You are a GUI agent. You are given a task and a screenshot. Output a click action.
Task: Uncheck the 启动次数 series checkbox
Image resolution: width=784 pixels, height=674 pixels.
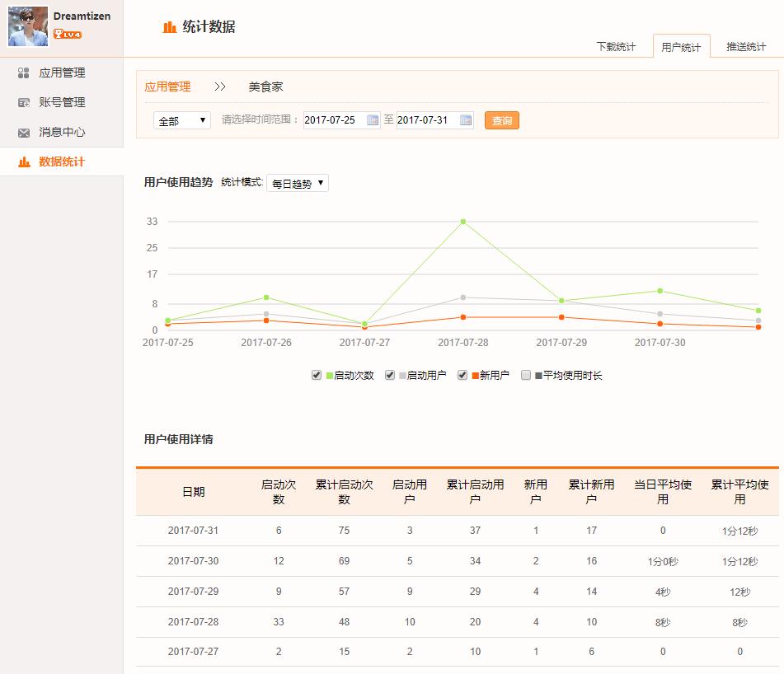317,375
